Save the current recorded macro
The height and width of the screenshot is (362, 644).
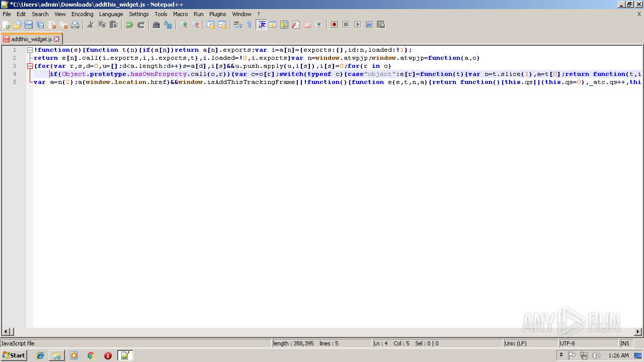click(x=381, y=25)
